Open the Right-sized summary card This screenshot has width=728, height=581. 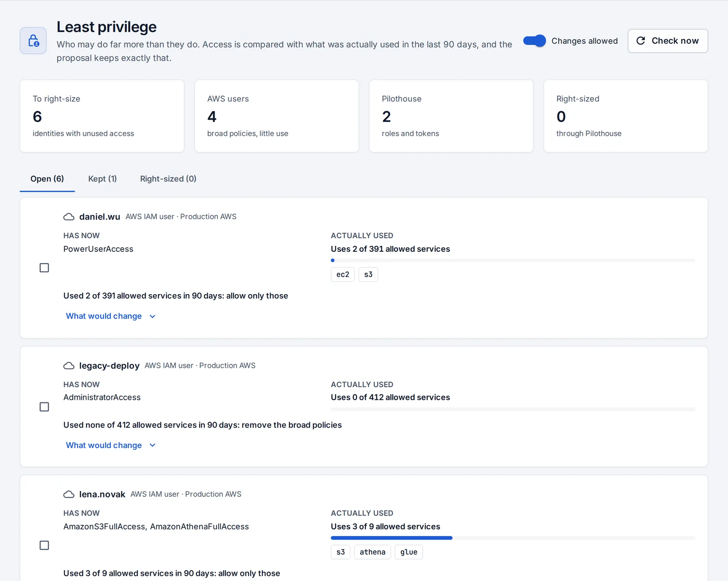626,116
